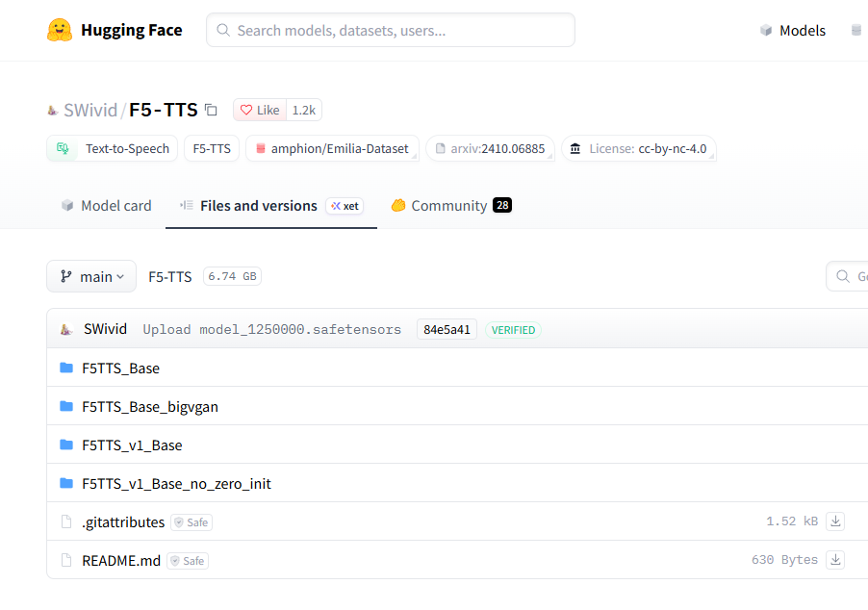Focus the Go to file search box

[847, 276]
